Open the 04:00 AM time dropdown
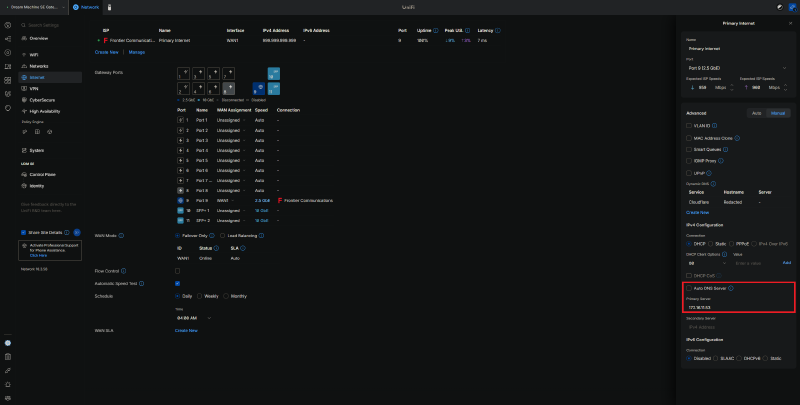The width and height of the screenshot is (800, 405). pos(194,318)
